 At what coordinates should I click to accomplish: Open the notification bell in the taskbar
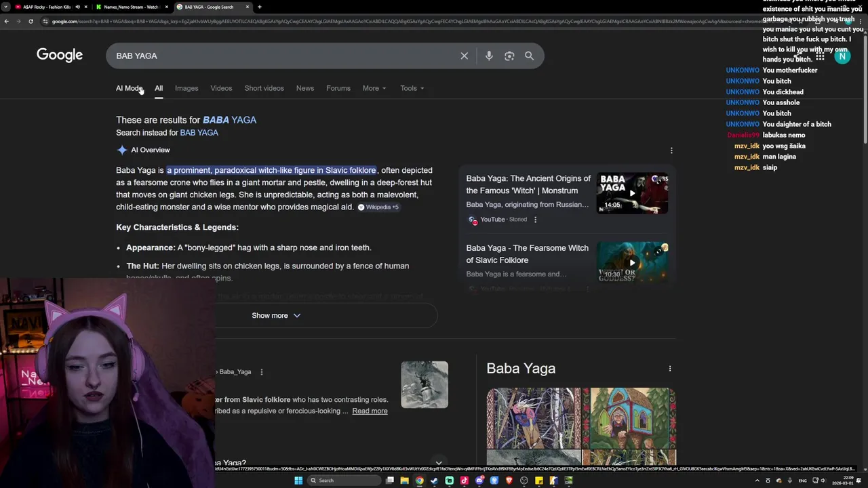[860, 481]
